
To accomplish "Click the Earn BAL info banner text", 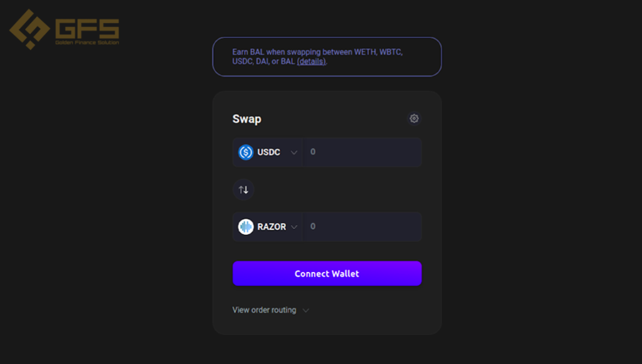I will [317, 57].
